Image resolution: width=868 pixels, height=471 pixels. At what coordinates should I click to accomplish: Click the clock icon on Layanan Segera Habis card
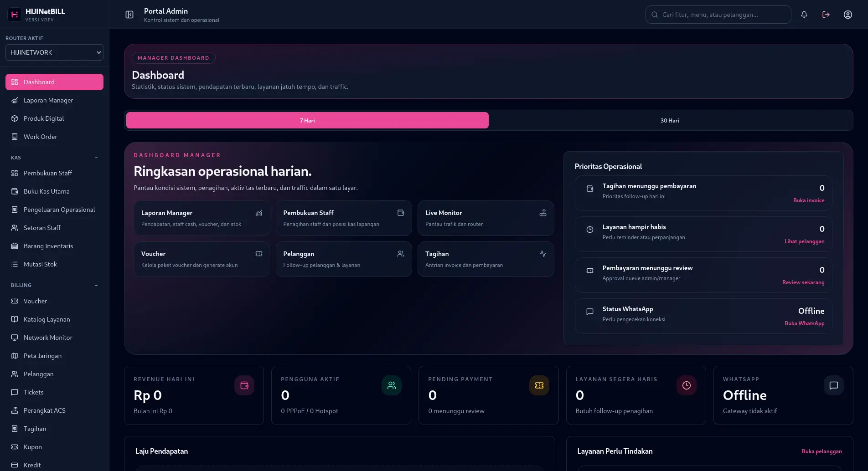point(687,385)
